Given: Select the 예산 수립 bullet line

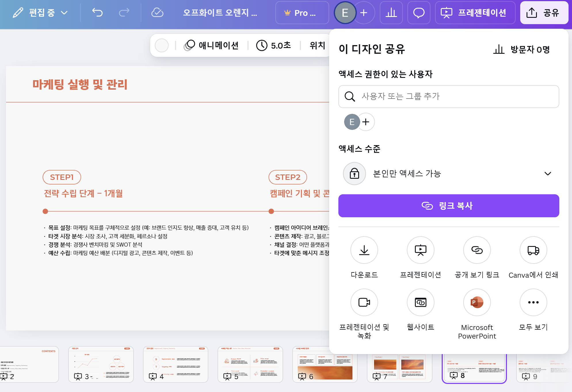Looking at the screenshot, I should tap(118, 253).
